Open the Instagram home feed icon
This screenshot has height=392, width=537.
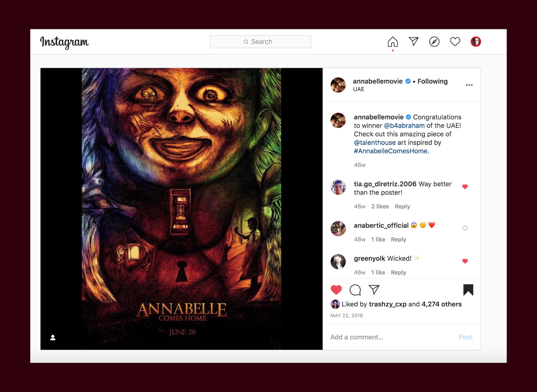[x=393, y=42]
